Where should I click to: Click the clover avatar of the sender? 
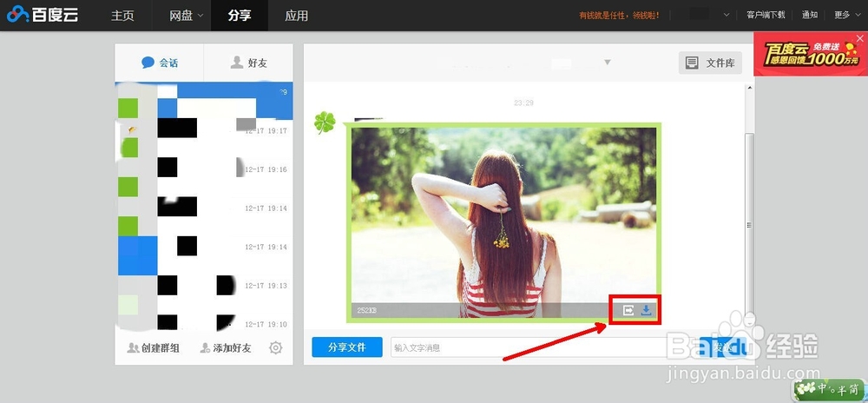tap(325, 122)
